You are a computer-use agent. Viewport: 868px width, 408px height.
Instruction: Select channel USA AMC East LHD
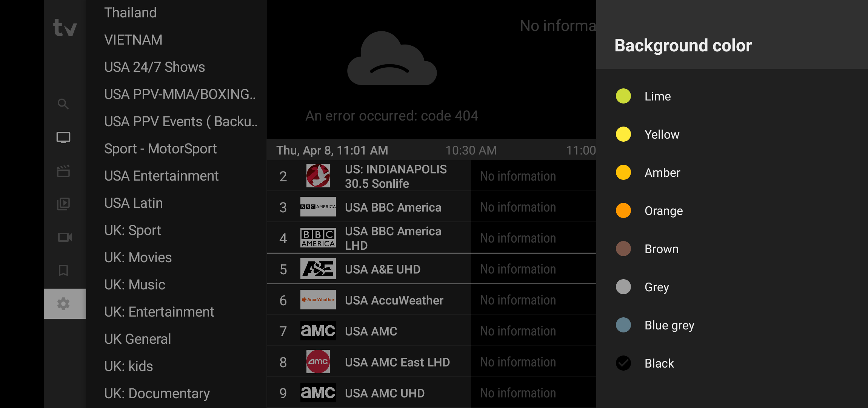point(369,362)
